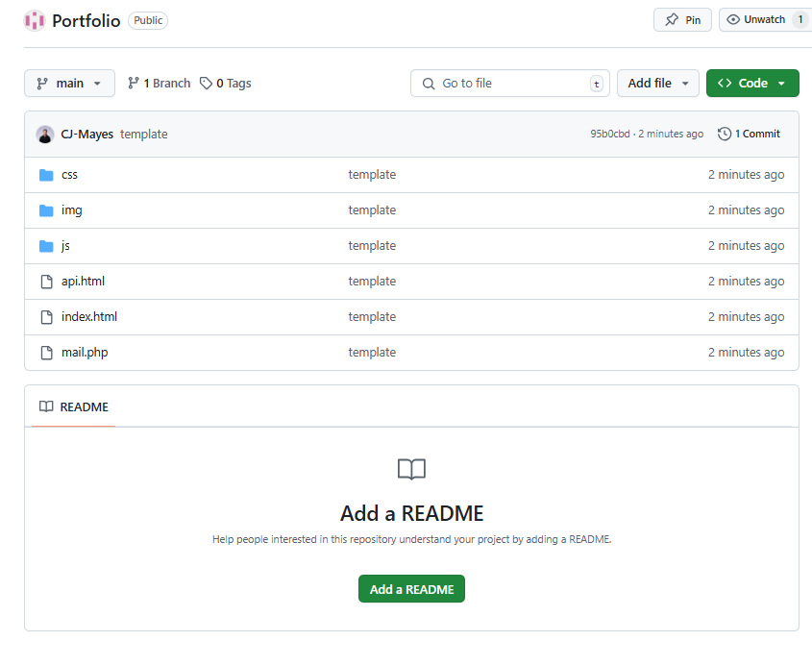
Task: Click the css folder icon
Action: [x=46, y=175]
